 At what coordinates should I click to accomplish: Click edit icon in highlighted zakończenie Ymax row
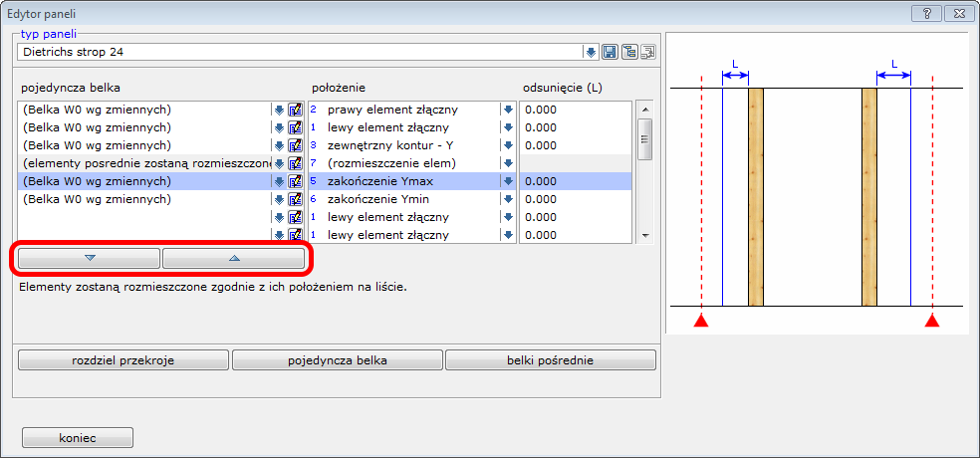point(295,181)
